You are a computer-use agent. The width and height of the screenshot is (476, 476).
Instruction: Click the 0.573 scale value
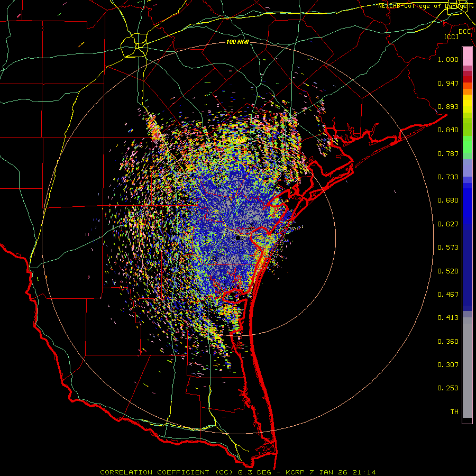[x=448, y=248]
